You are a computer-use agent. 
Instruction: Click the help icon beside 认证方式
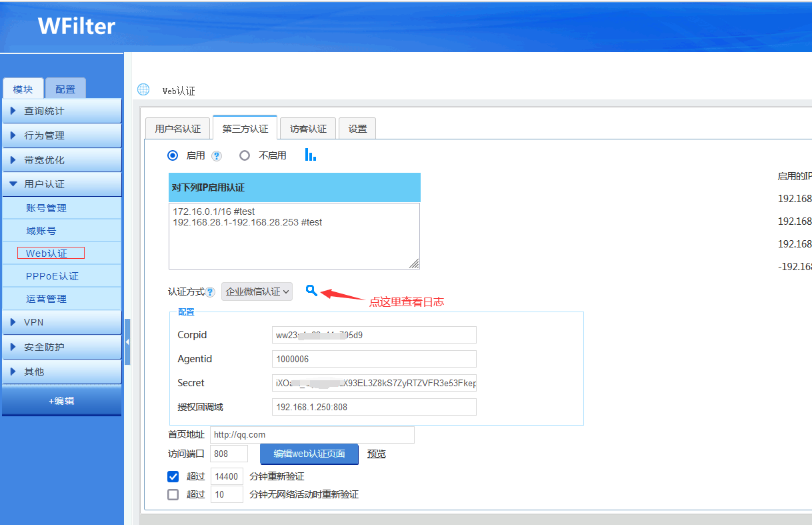210,292
